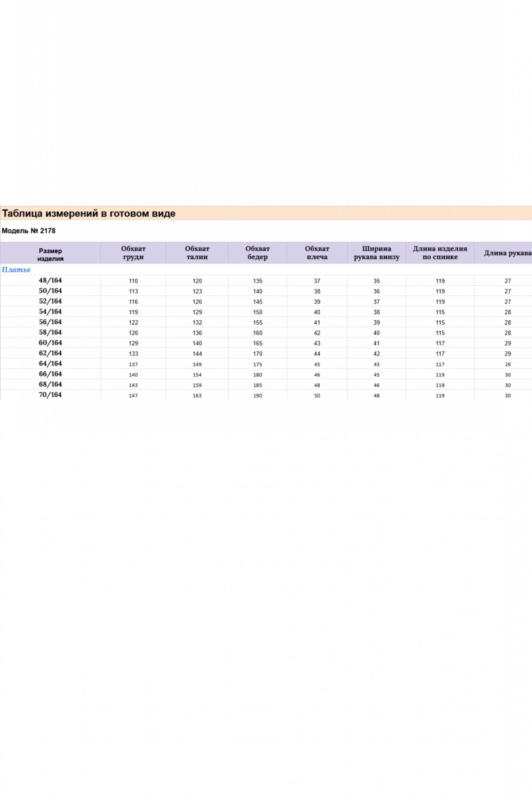Image resolution: width=532 pixels, height=798 pixels.
Task: Click the size row label 70/164
Action: pos(50,395)
